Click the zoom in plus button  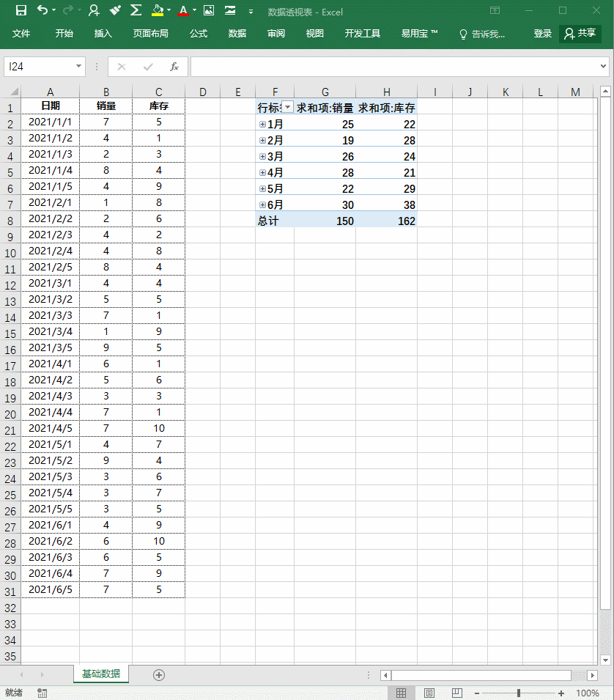tap(561, 693)
